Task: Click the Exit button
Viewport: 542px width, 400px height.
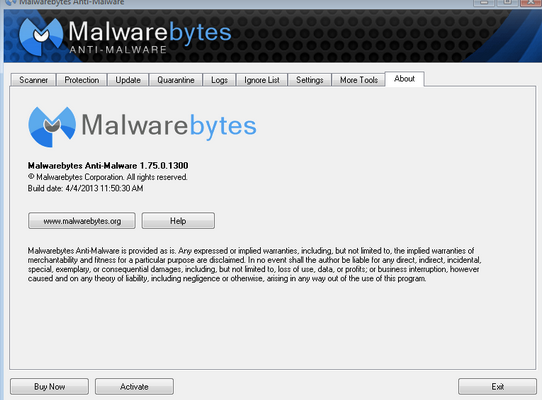Action: pyautogui.click(x=497, y=387)
